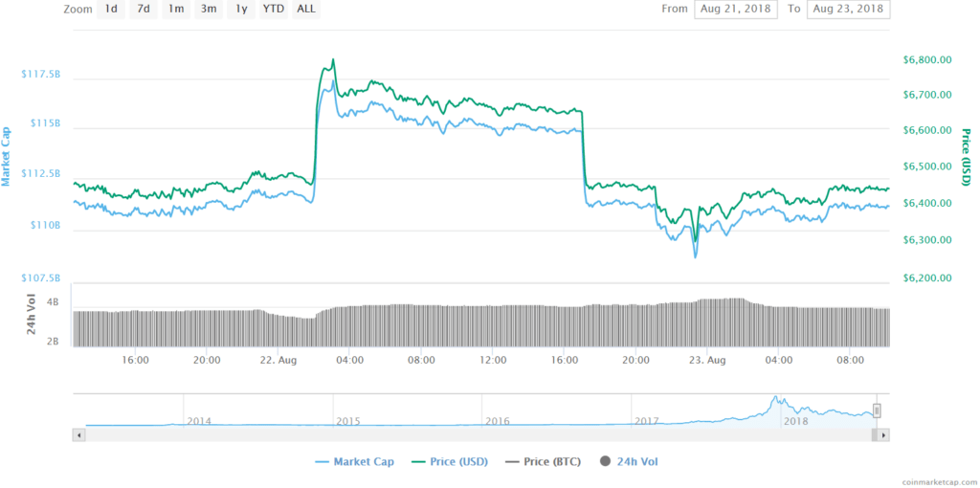
Task: Click the $6,400.00 price label
Action: [927, 204]
